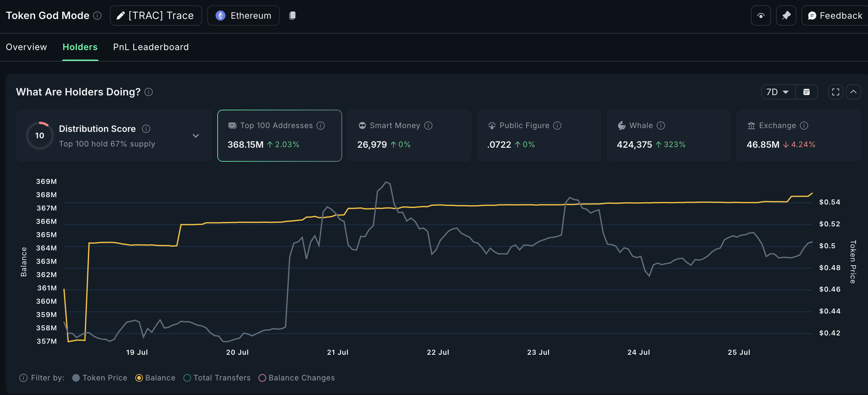Click info icon beside Smart Money
This screenshot has height=395, width=868.
[428, 126]
